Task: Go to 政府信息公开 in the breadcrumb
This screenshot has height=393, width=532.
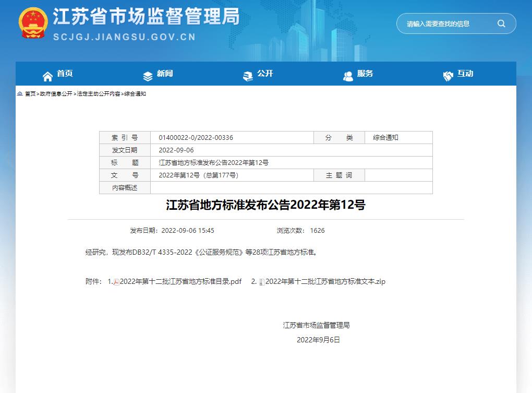Action: (x=56, y=93)
